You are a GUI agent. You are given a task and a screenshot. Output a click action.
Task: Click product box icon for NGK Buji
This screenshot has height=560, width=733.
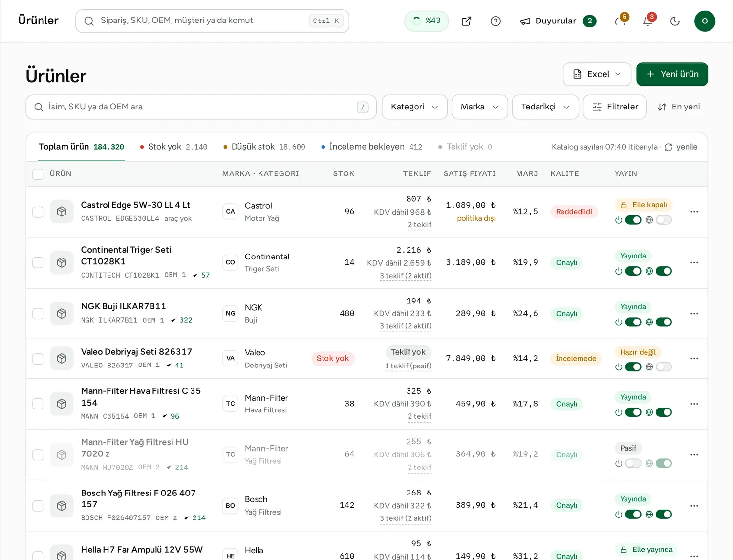(62, 313)
